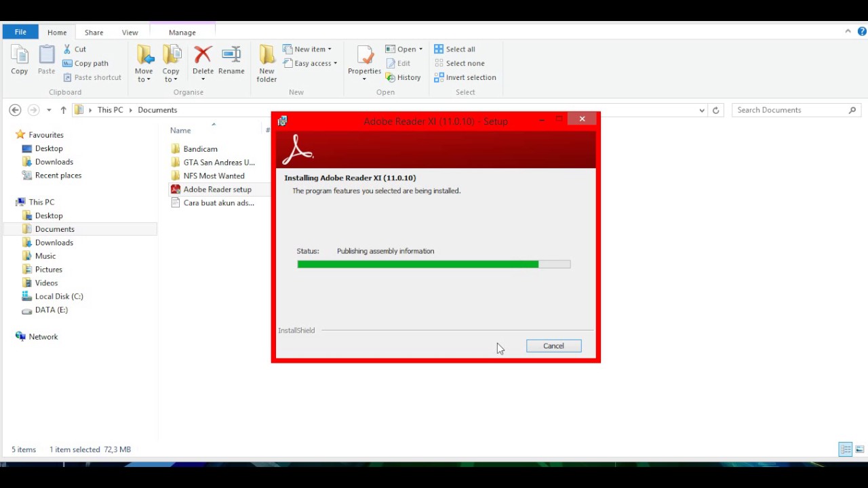Click Paste shortcut in the ribbon
Viewport: 868px width, 488px height.
coord(92,77)
